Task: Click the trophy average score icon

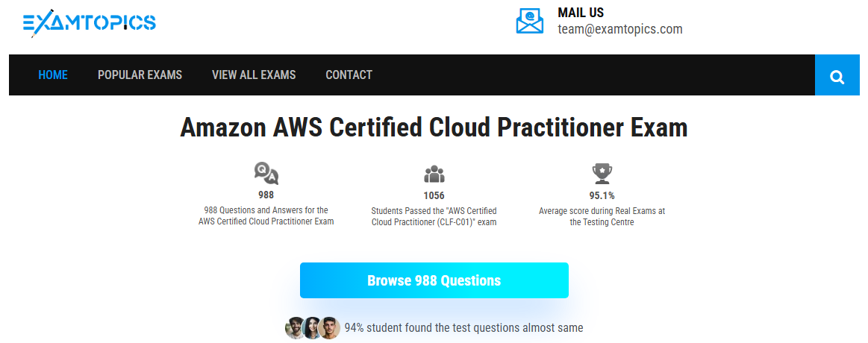Action: (602, 174)
